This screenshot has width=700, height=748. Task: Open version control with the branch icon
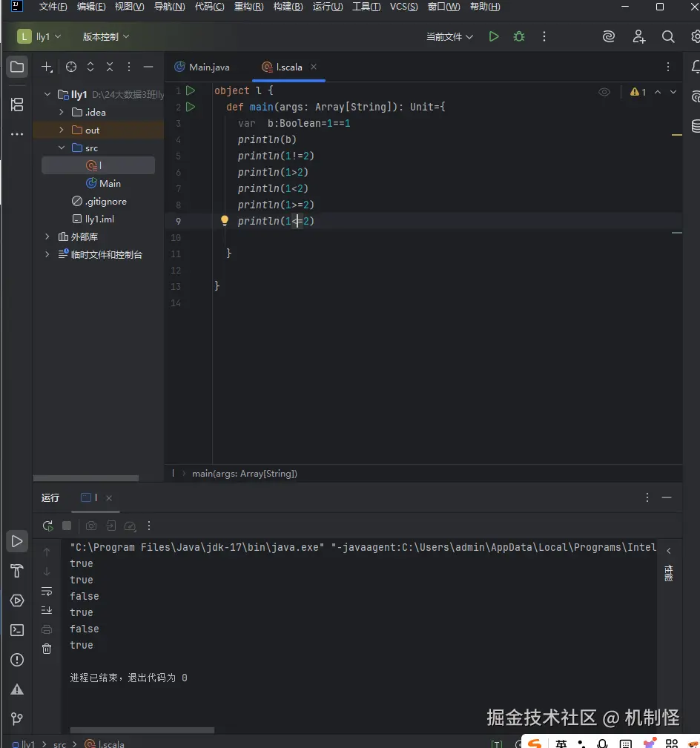pyautogui.click(x=16, y=718)
